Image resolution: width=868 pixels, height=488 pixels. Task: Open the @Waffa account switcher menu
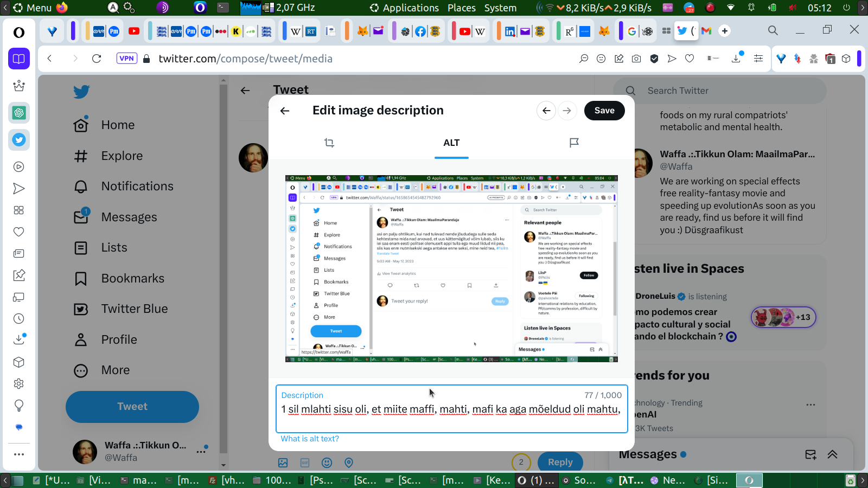pos(140,451)
